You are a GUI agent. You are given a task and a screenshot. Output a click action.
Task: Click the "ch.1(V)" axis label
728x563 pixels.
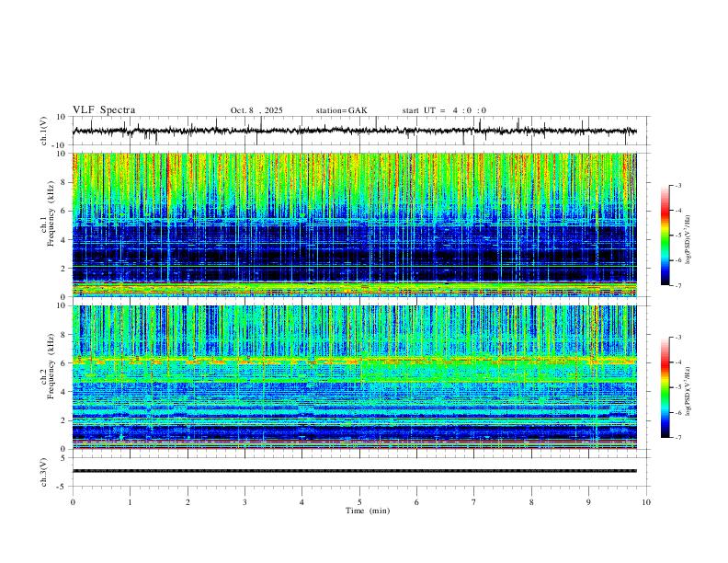[44, 131]
